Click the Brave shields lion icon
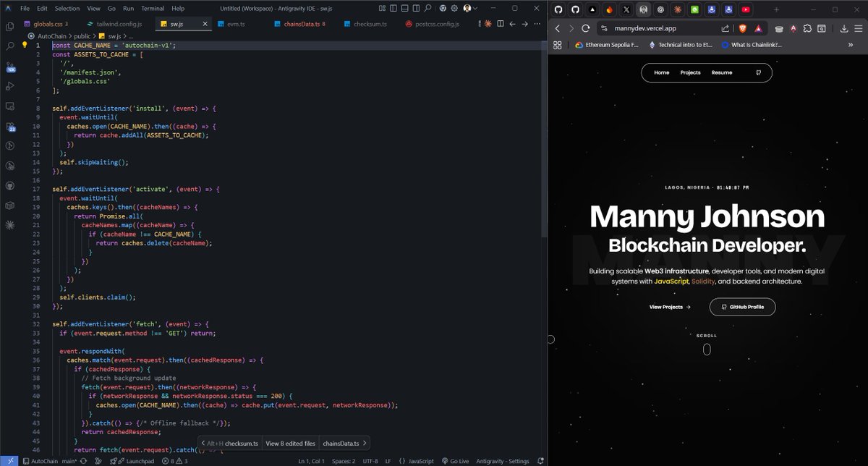868x466 pixels. pyautogui.click(x=744, y=28)
